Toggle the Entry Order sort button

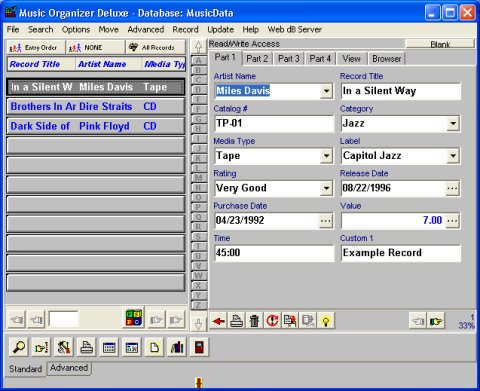click(x=36, y=48)
